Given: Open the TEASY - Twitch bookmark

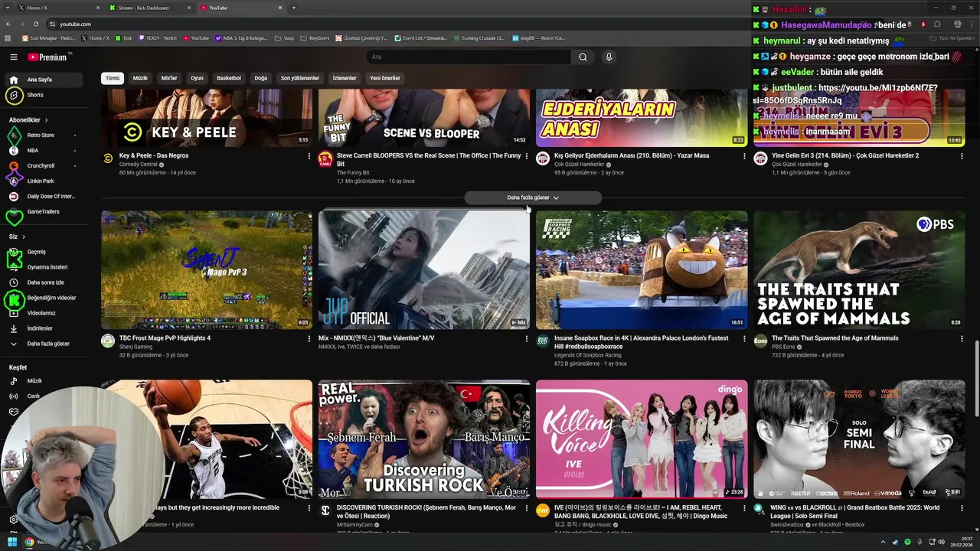Looking at the screenshot, I should (158, 37).
